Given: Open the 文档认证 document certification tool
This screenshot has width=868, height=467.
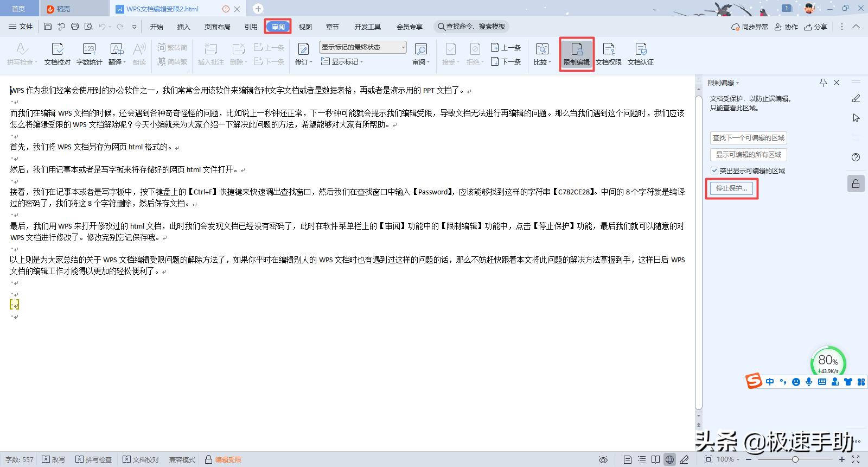Looking at the screenshot, I should pyautogui.click(x=641, y=54).
